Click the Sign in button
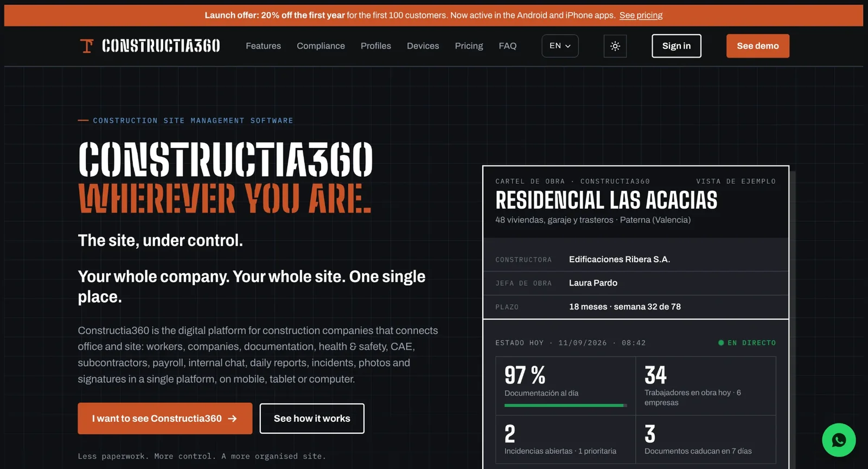Viewport: 868px width, 469px height. (676, 46)
